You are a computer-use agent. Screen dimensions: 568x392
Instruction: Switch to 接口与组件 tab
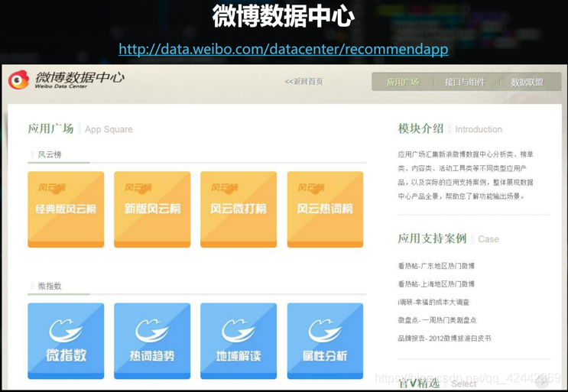click(x=465, y=83)
